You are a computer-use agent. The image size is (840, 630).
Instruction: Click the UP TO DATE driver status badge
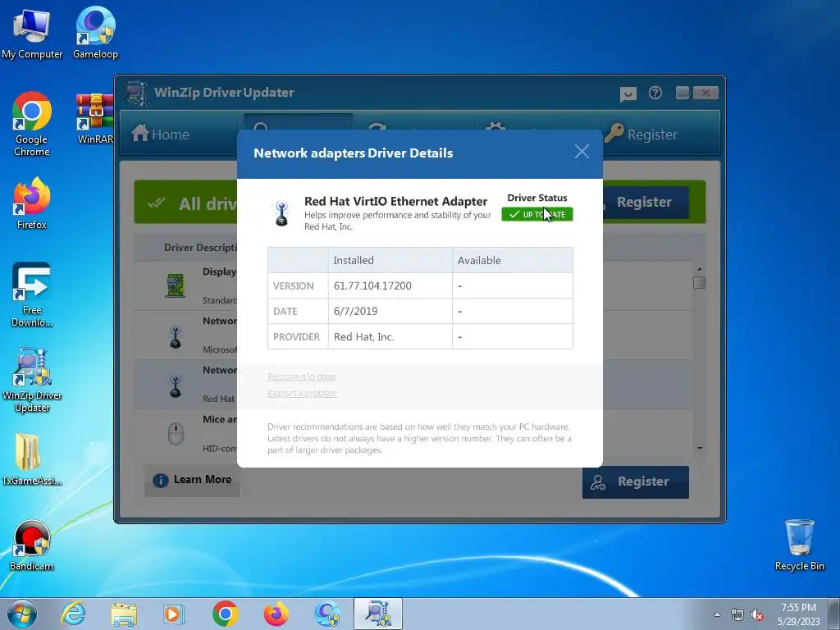pyautogui.click(x=536, y=214)
